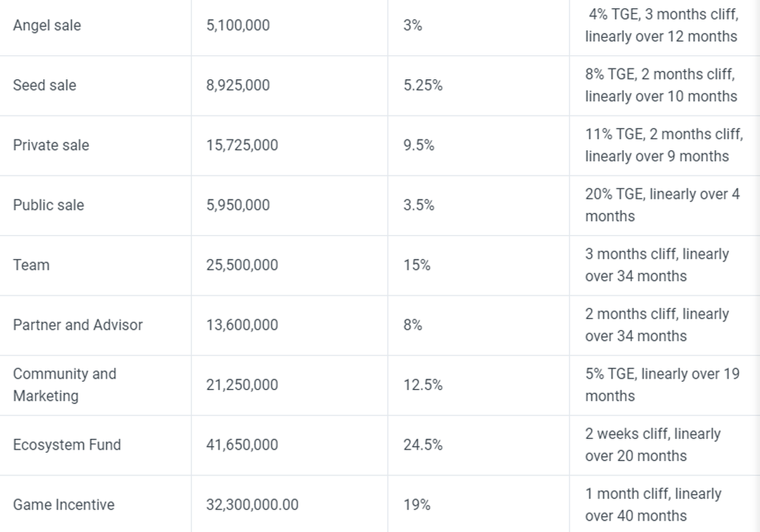The height and width of the screenshot is (532, 760).
Task: Click the 41,650,000 token amount
Action: [x=242, y=445]
